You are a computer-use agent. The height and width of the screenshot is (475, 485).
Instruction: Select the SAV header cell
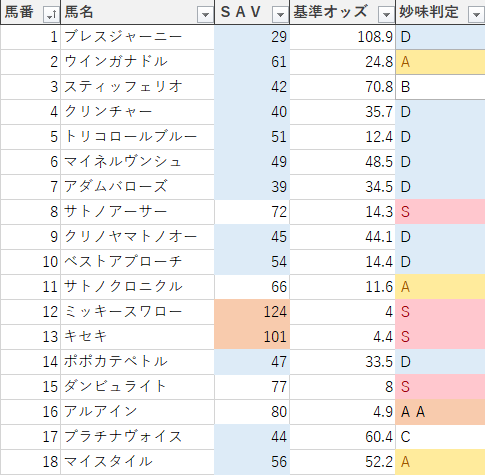point(252,12)
